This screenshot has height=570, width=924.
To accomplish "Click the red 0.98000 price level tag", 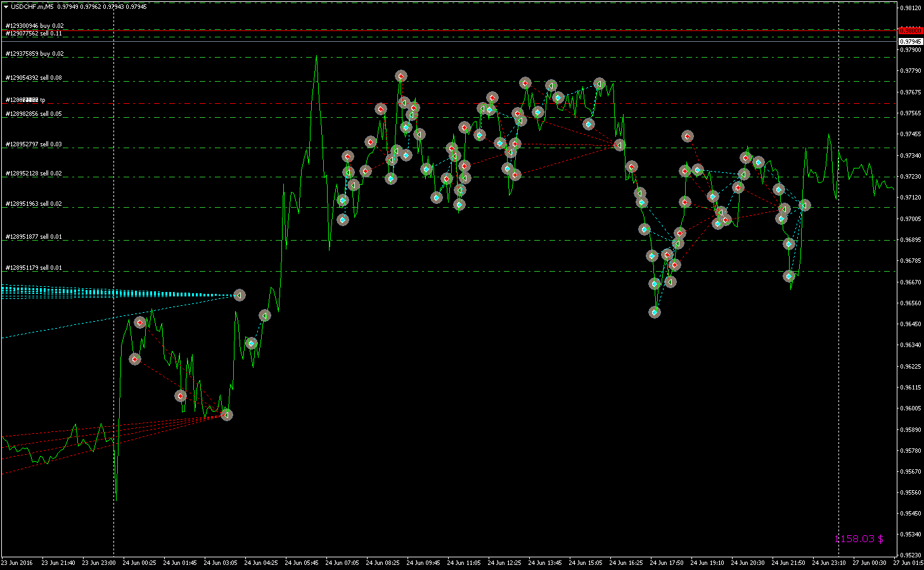I will coord(911,30).
